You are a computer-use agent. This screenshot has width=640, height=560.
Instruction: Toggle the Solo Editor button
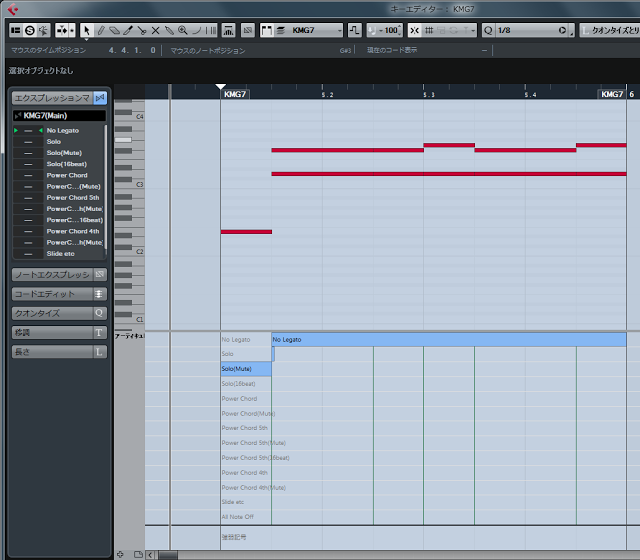(x=29, y=30)
